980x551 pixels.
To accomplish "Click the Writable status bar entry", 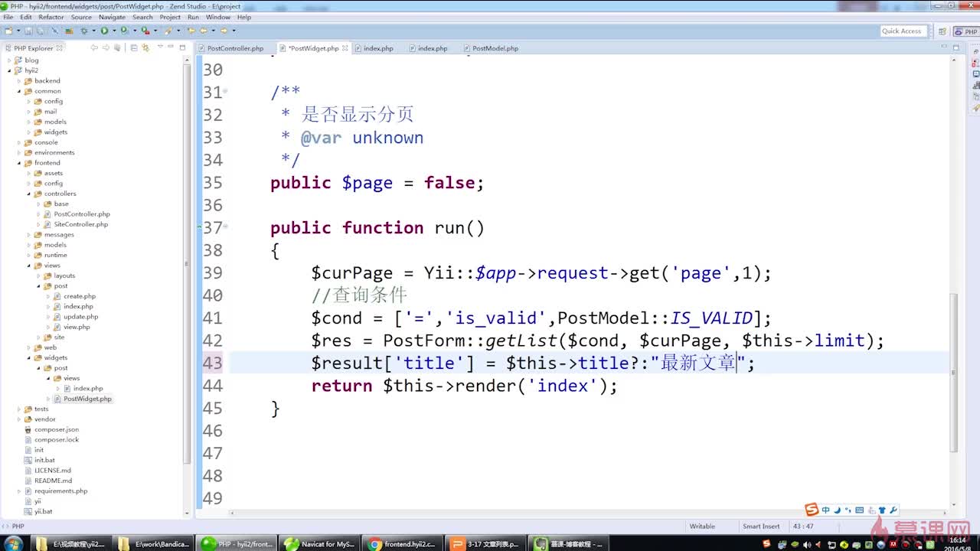I will (702, 527).
